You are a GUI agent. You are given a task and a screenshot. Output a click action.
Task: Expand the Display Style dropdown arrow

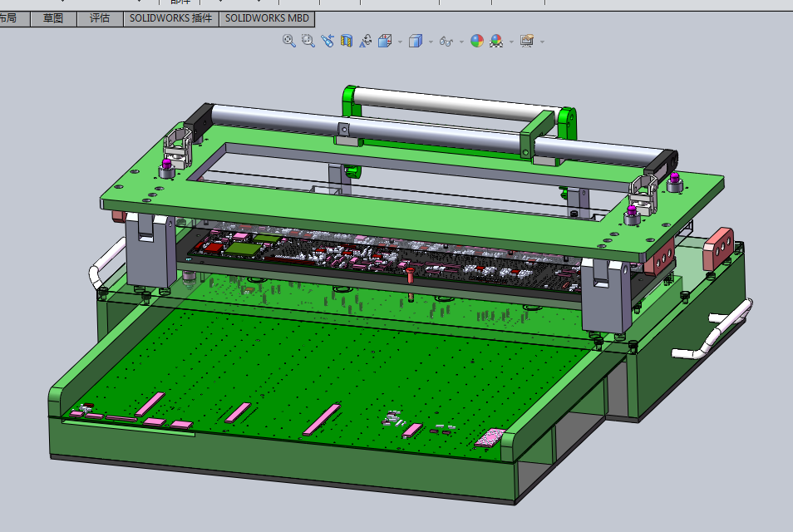tap(430, 42)
